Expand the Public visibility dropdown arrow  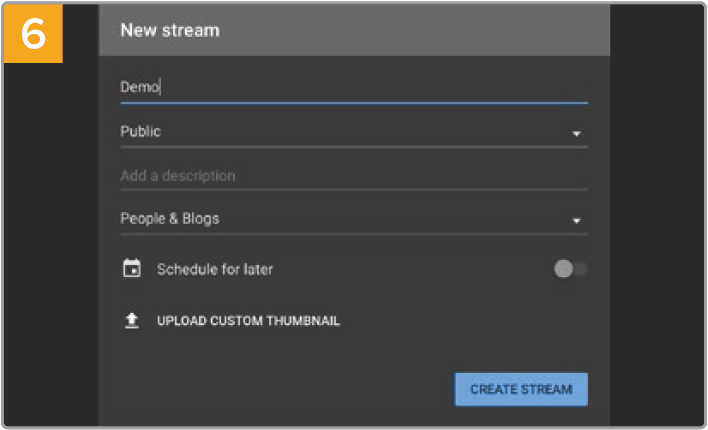(576, 134)
